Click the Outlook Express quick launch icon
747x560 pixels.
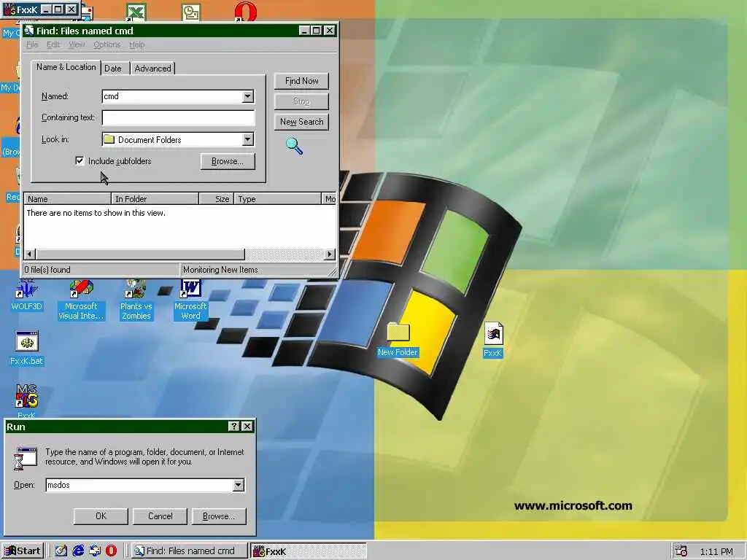[x=94, y=551]
